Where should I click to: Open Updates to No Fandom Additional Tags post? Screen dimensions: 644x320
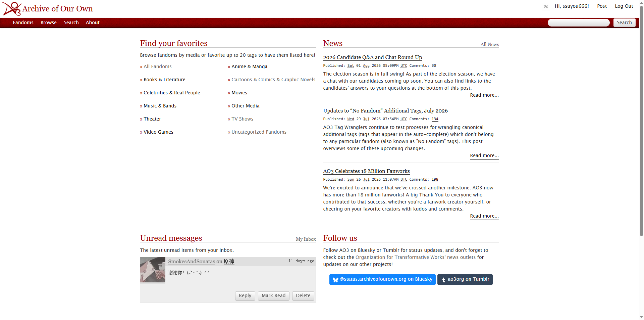(385, 111)
